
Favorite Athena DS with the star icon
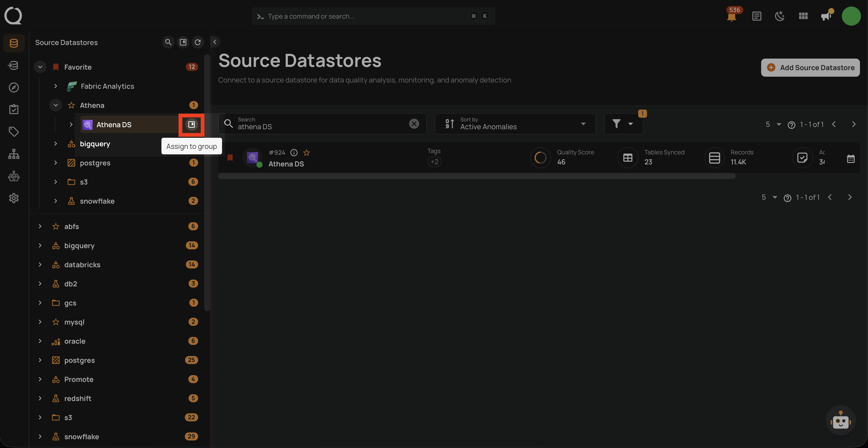[307, 153]
